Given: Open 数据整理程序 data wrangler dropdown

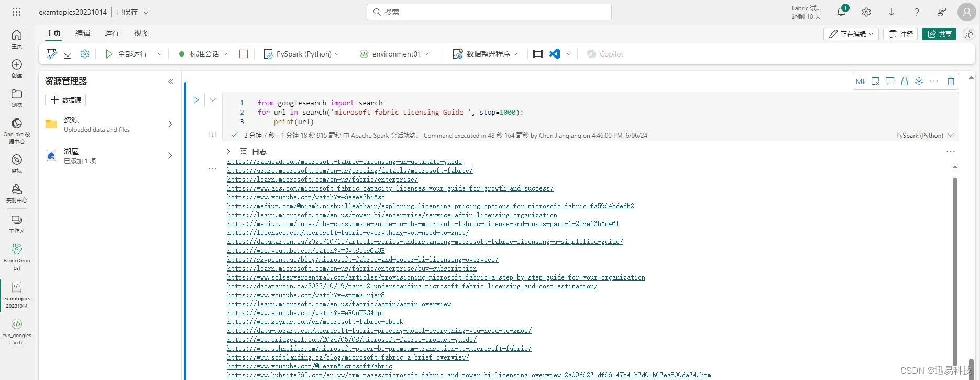Looking at the screenshot, I should [x=485, y=54].
